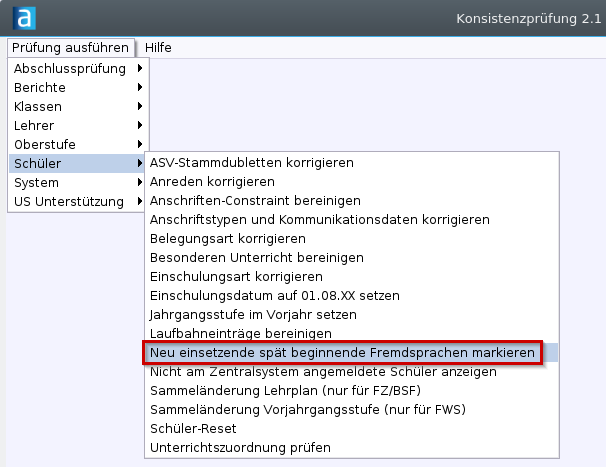Image resolution: width=606 pixels, height=467 pixels.
Task: Select the Schüler-Reset entry
Action: 352,428
